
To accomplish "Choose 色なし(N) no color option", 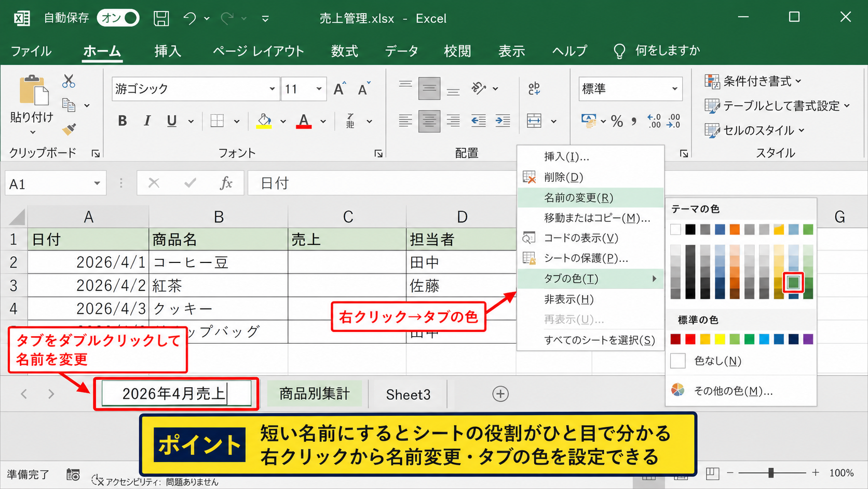I will point(741,361).
